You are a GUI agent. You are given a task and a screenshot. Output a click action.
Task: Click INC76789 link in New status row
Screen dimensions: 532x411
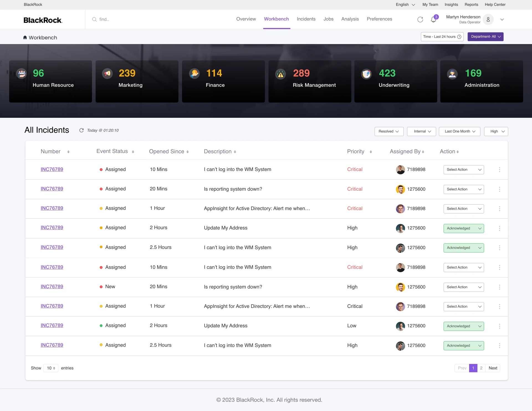(x=52, y=287)
